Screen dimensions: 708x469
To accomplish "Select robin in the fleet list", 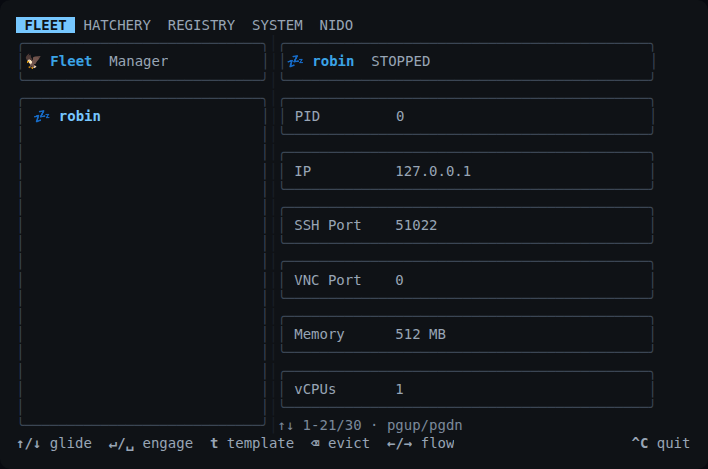I will [x=80, y=116].
